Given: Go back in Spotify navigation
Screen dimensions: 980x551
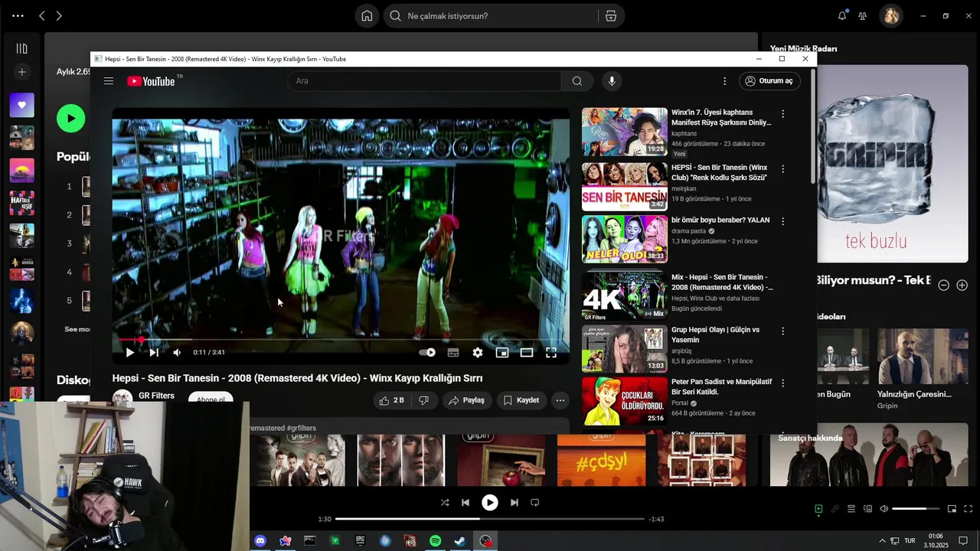Looking at the screenshot, I should [x=41, y=16].
